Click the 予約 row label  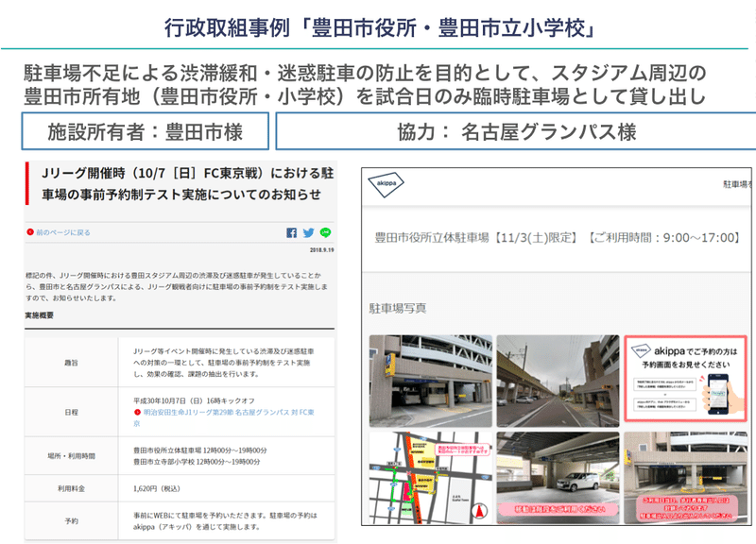(72, 521)
